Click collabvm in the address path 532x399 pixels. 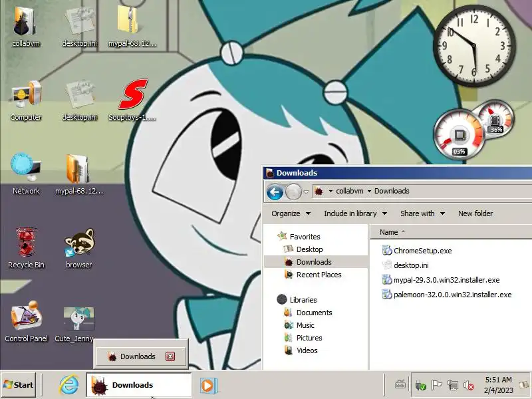pyautogui.click(x=350, y=191)
